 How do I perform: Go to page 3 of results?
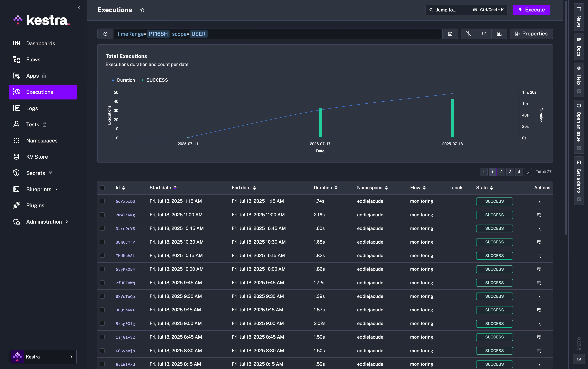510,172
